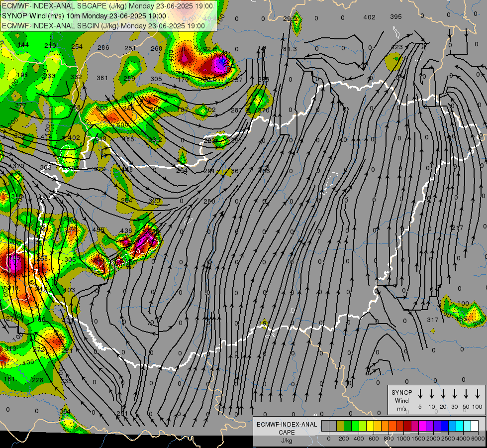
Task: Click the 286 value on the map
Action: click(x=103, y=48)
